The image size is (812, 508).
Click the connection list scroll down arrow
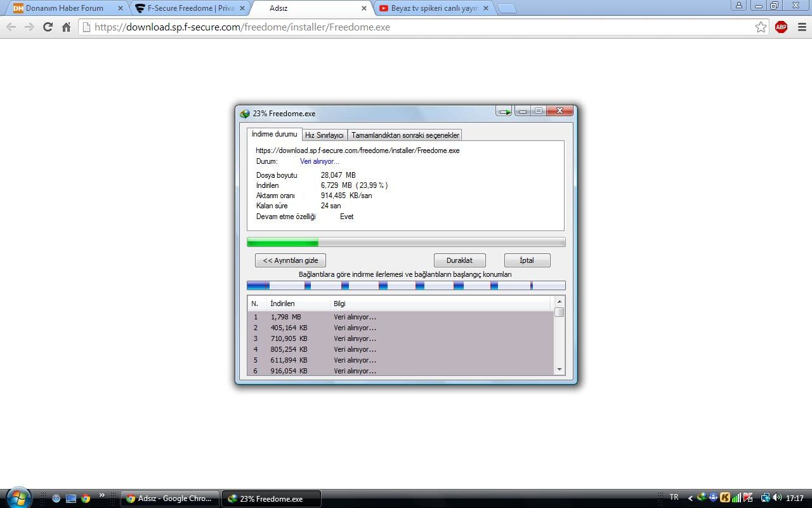560,370
